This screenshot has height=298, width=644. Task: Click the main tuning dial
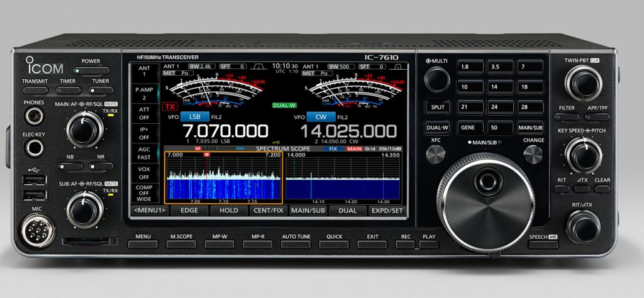(486, 204)
